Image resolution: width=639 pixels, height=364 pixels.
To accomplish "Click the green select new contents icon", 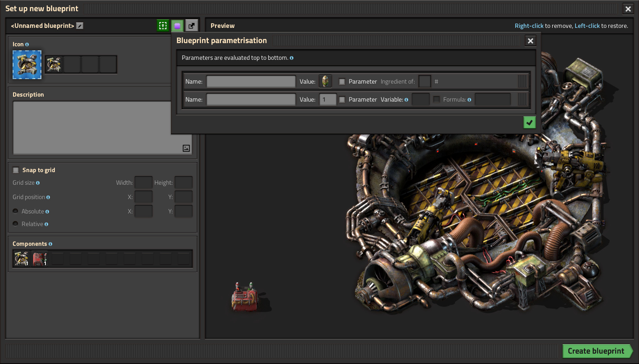I will [163, 26].
